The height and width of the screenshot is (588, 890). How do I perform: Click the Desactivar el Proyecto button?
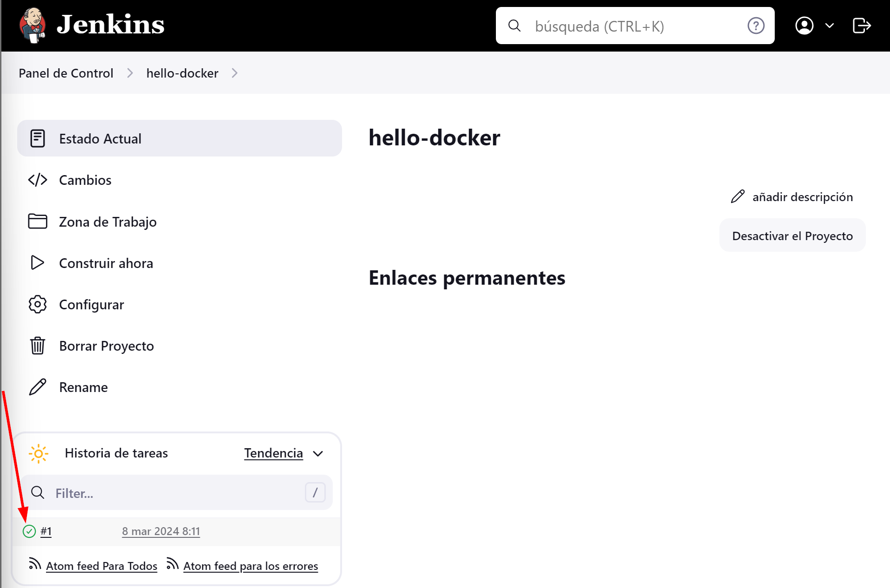coord(792,235)
